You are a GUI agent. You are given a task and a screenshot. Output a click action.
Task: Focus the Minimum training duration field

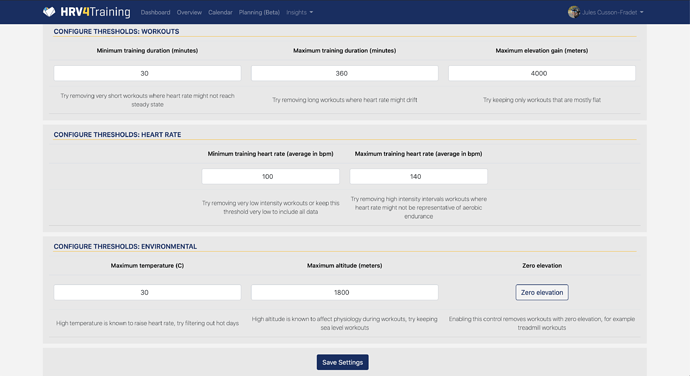(147, 74)
